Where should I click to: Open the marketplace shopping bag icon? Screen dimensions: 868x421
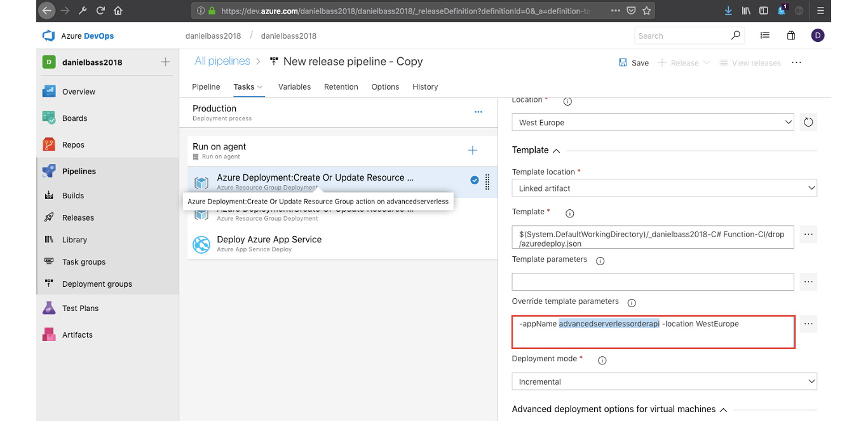click(791, 36)
